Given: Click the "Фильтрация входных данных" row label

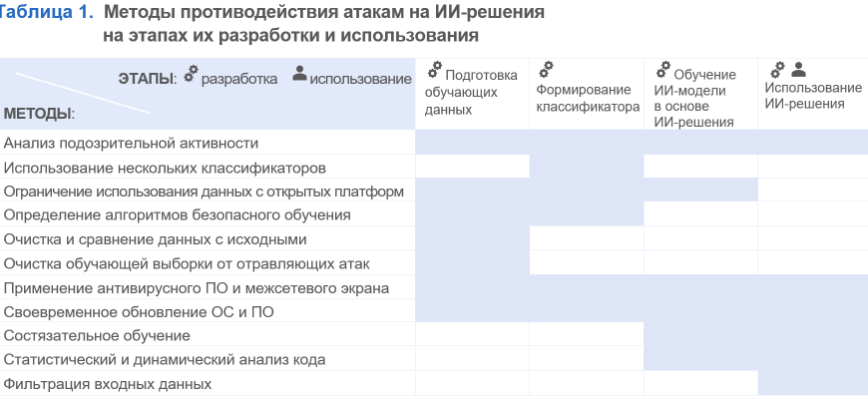Looking at the screenshot, I should [107, 384].
